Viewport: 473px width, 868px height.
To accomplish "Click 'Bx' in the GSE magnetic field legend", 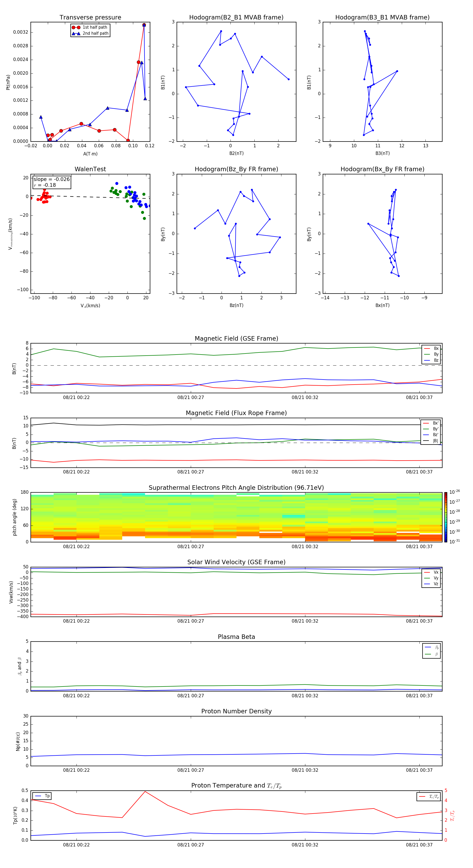I will (x=436, y=349).
